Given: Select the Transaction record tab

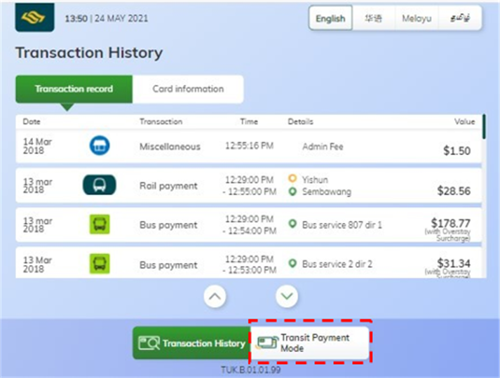Looking at the screenshot, I should [x=74, y=89].
